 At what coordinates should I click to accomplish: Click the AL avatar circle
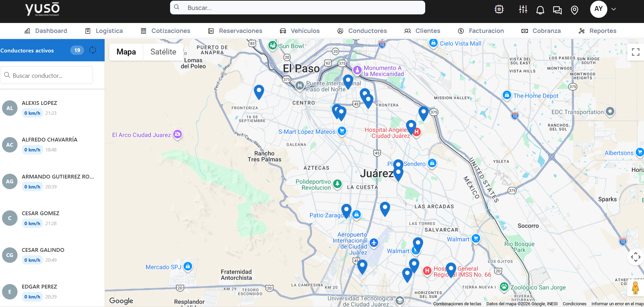(x=10, y=108)
